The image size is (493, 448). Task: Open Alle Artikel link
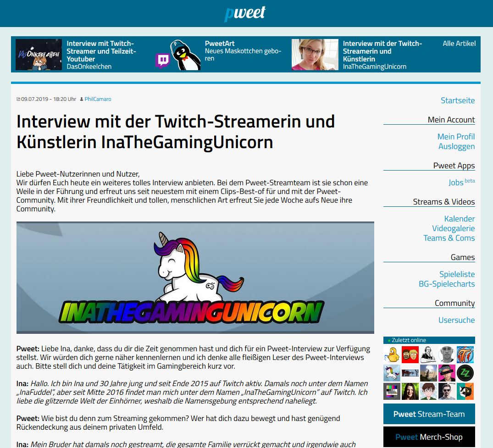(459, 44)
